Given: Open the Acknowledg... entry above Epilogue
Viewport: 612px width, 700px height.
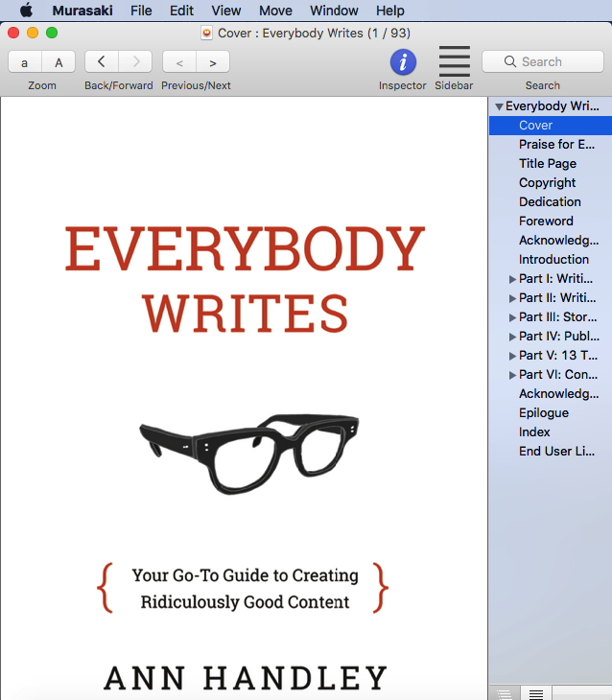Looking at the screenshot, I should 559,394.
